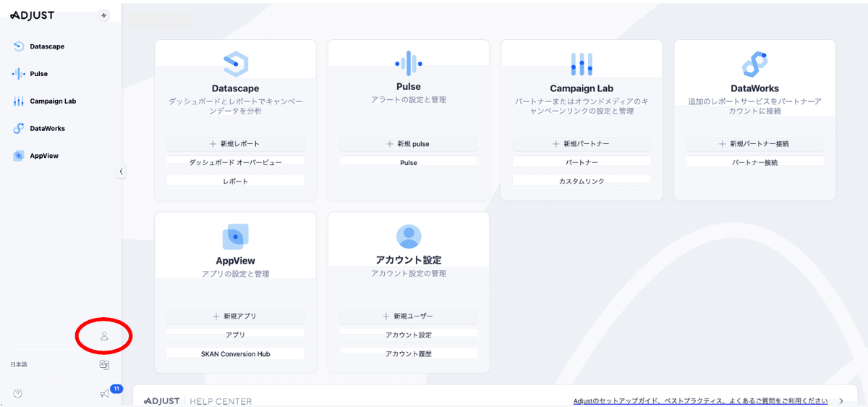Open アカウント履歴
This screenshot has height=407, width=868.
point(409,354)
